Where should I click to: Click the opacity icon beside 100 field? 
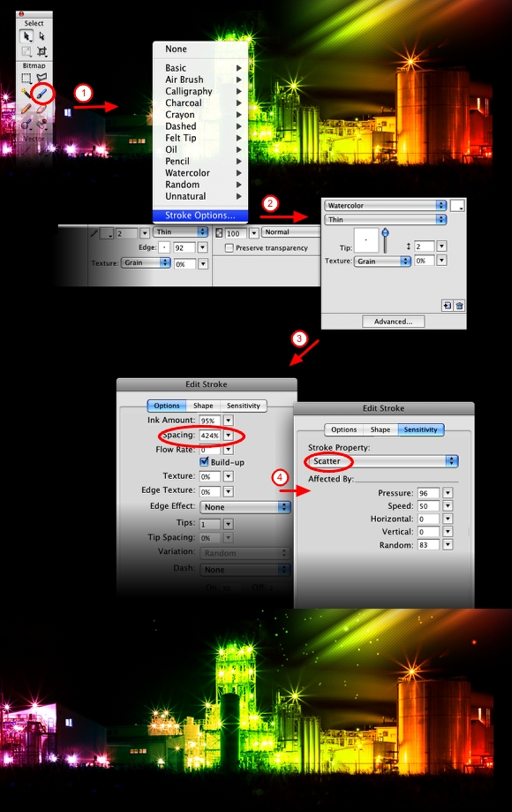coord(219,233)
